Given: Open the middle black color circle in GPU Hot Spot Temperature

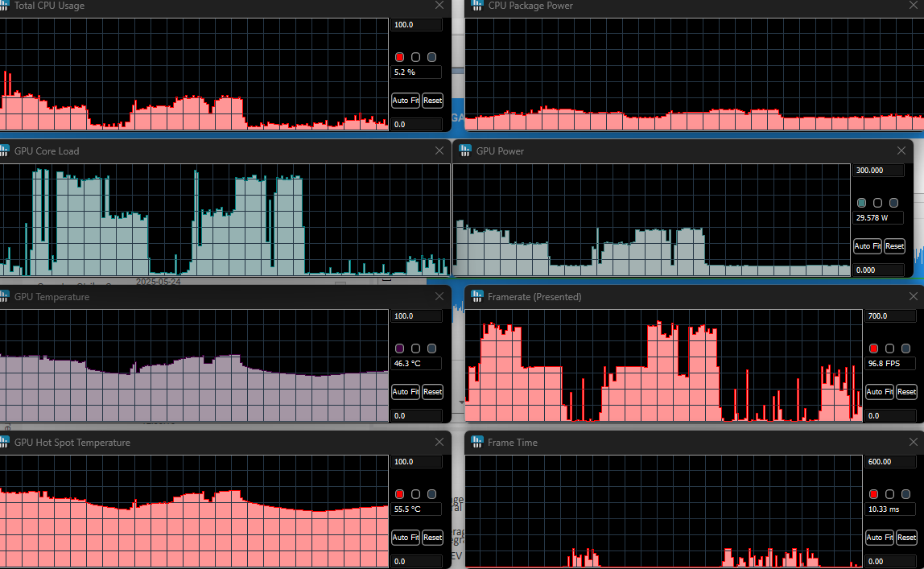Looking at the screenshot, I should tap(415, 494).
